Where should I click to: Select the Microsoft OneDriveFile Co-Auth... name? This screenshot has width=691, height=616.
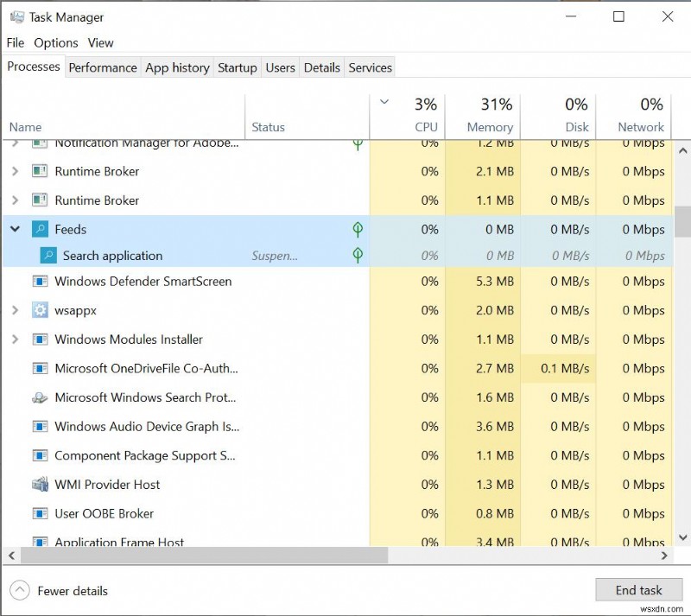[146, 368]
